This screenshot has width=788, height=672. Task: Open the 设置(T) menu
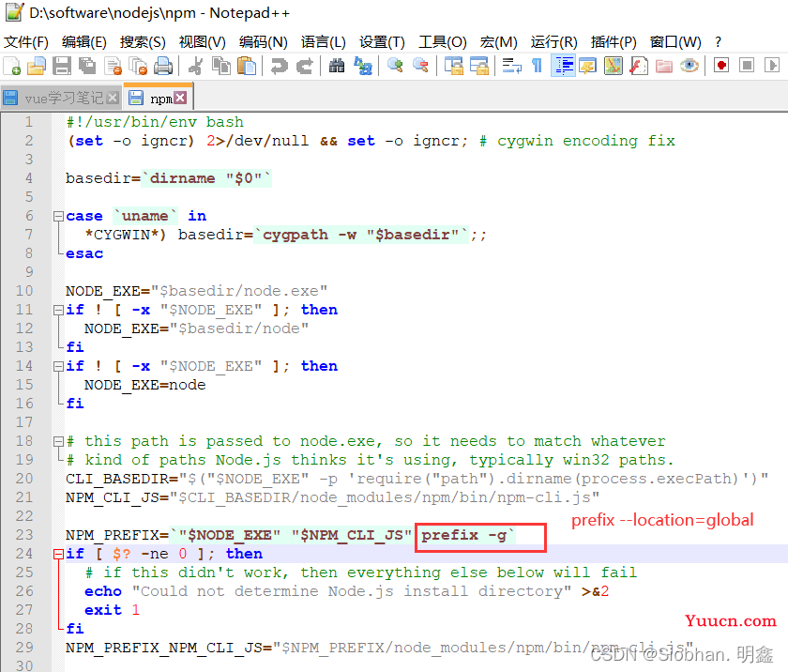382,41
